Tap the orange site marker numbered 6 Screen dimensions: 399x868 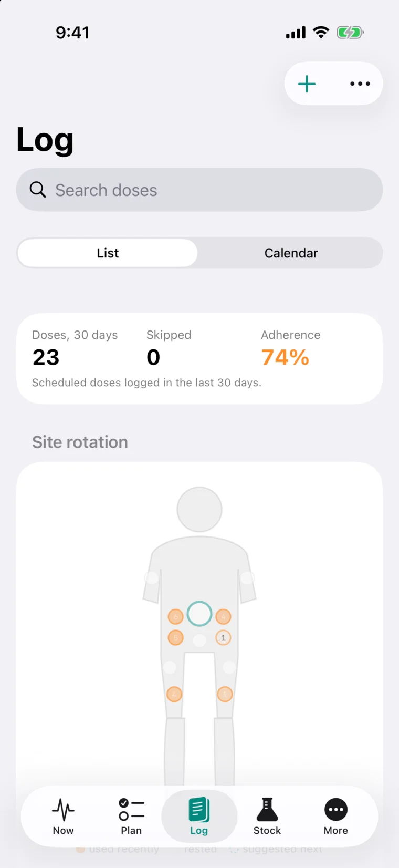[176, 616]
